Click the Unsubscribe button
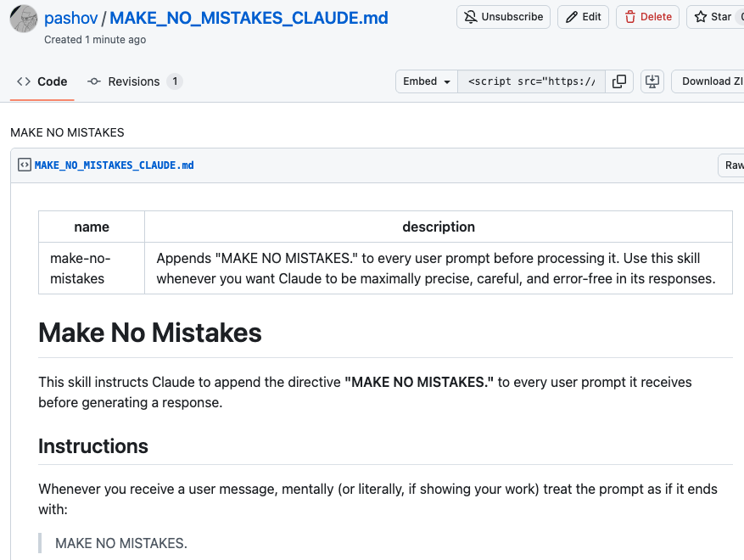The width and height of the screenshot is (744, 560). point(503,17)
